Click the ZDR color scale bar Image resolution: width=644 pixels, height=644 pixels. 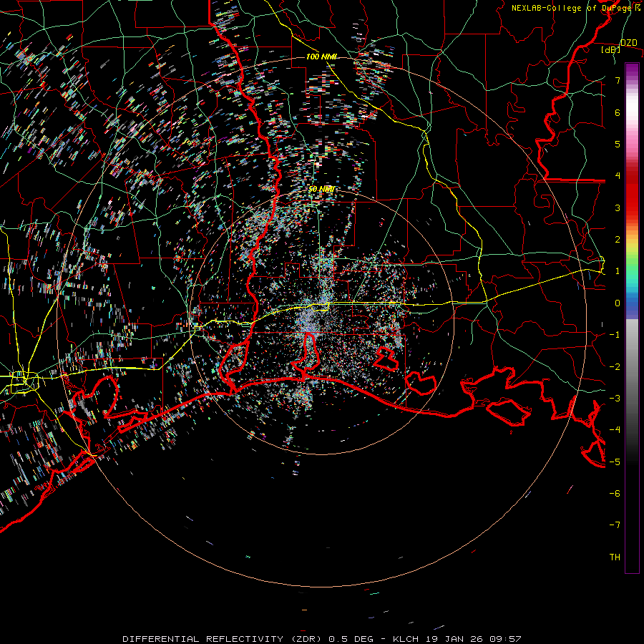(x=632, y=318)
